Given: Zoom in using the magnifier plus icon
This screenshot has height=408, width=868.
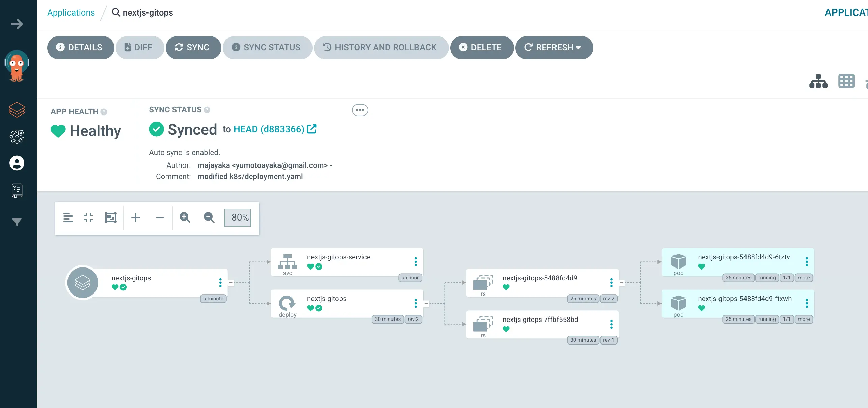Looking at the screenshot, I should tap(185, 218).
